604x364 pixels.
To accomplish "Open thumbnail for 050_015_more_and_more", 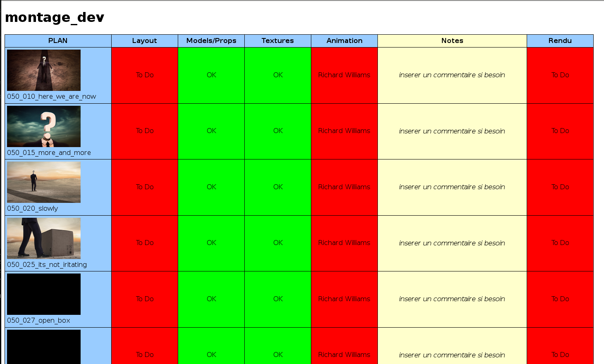I will [44, 126].
